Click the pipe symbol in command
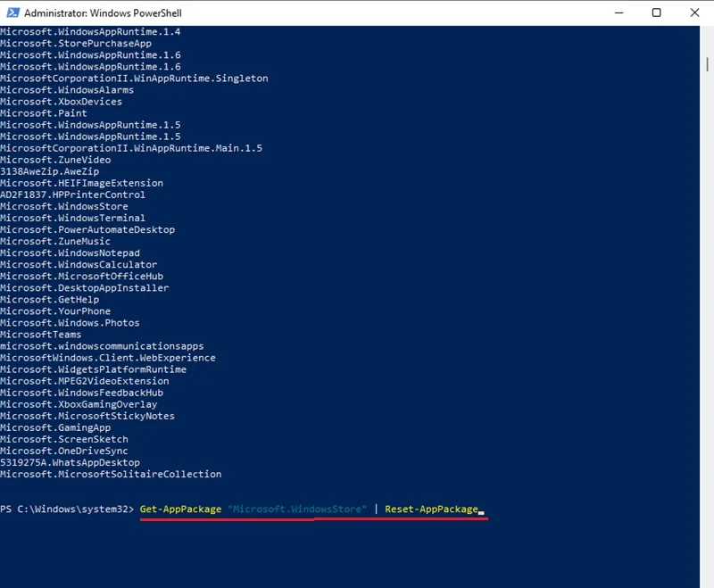Screen dimensions: 714x588 pos(376,509)
